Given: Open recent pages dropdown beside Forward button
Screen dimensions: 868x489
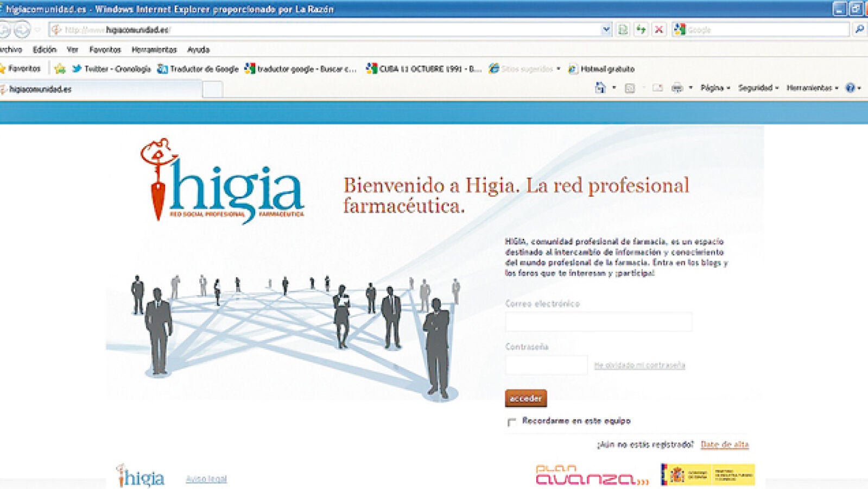Looking at the screenshot, I should (x=37, y=29).
